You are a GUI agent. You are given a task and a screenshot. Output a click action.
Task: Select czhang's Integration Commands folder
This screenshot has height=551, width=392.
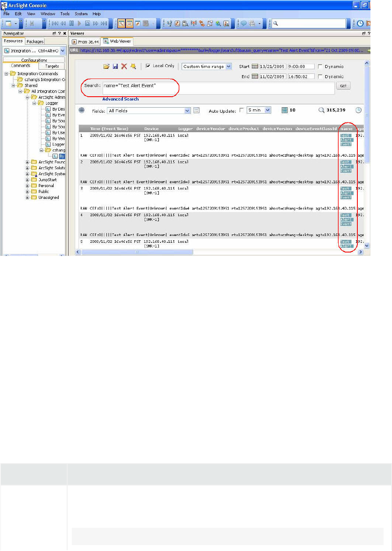[45, 79]
